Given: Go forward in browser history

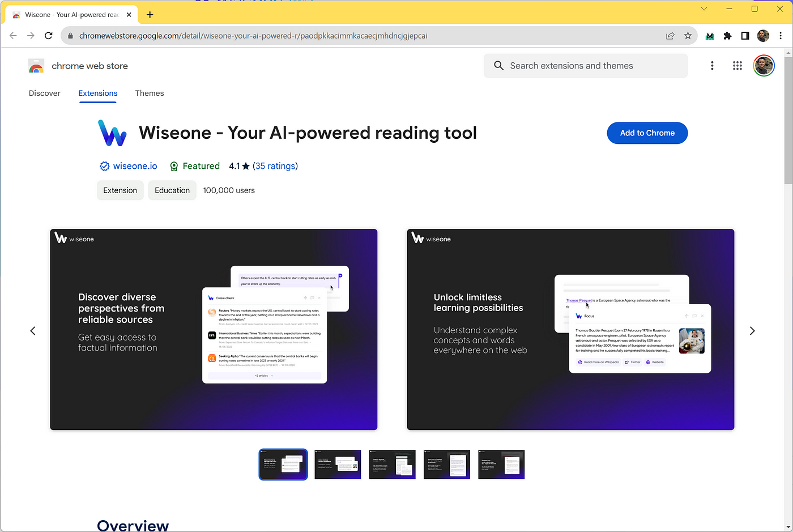Looking at the screenshot, I should point(31,36).
